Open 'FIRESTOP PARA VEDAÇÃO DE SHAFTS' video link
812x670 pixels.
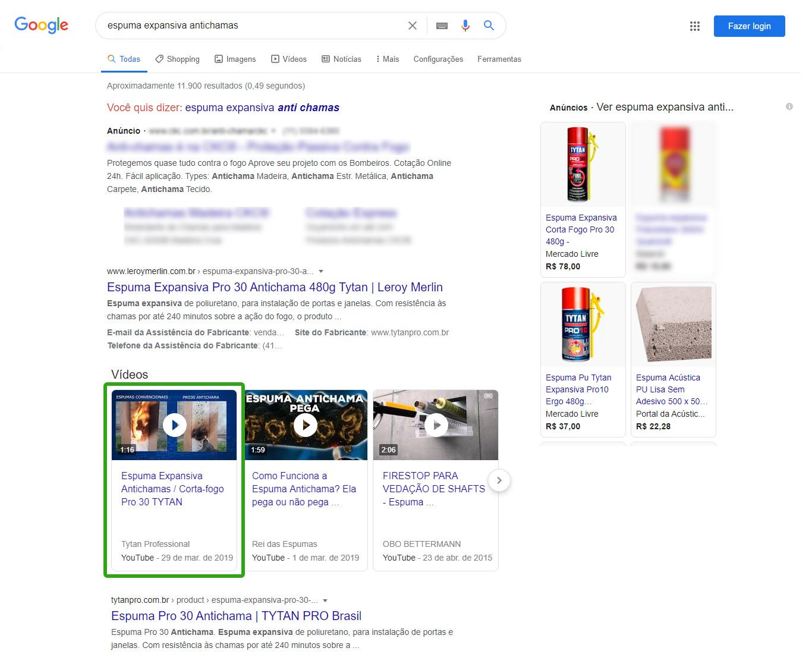click(434, 489)
